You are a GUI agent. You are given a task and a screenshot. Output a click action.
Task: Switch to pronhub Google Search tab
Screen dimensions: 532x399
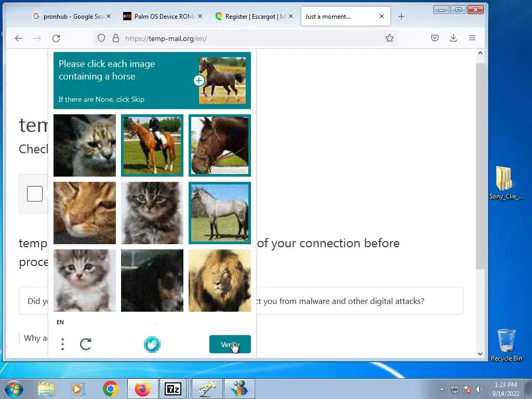72,16
